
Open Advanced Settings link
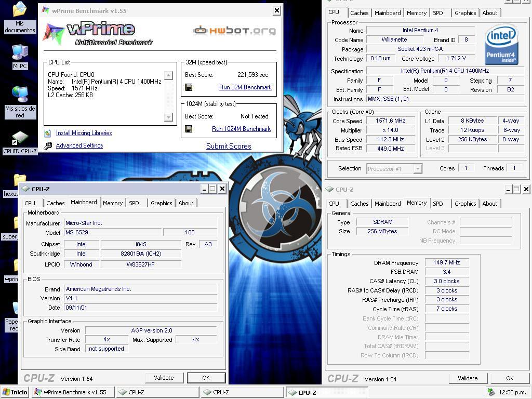[x=79, y=145]
